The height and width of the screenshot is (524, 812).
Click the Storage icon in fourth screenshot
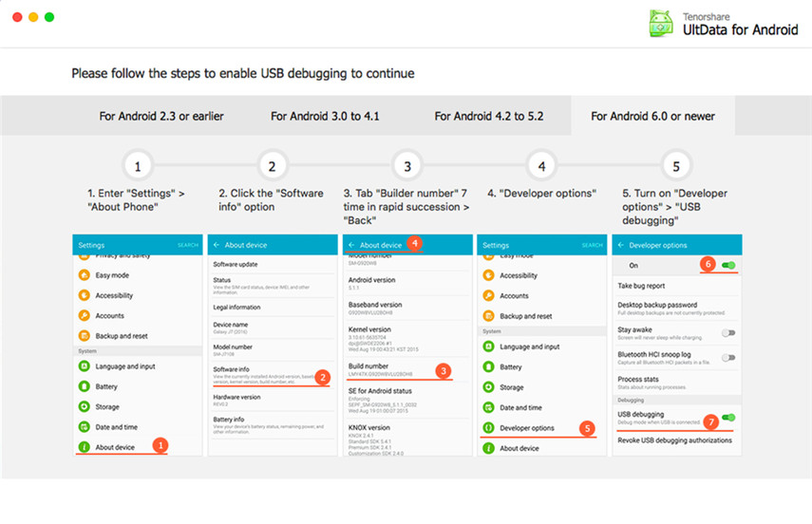(x=488, y=386)
